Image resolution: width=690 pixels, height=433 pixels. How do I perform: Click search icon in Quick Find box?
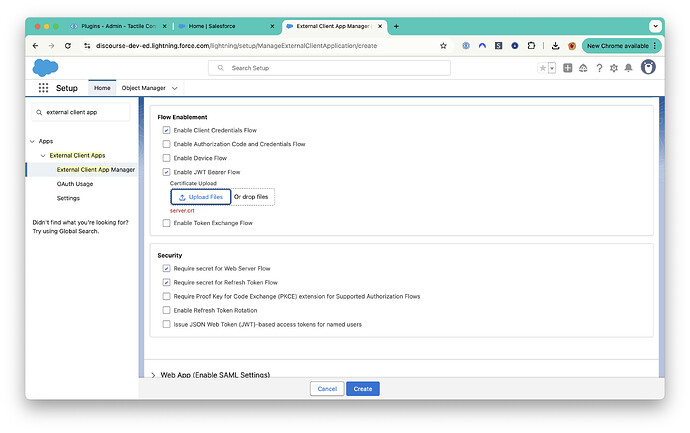(39, 113)
